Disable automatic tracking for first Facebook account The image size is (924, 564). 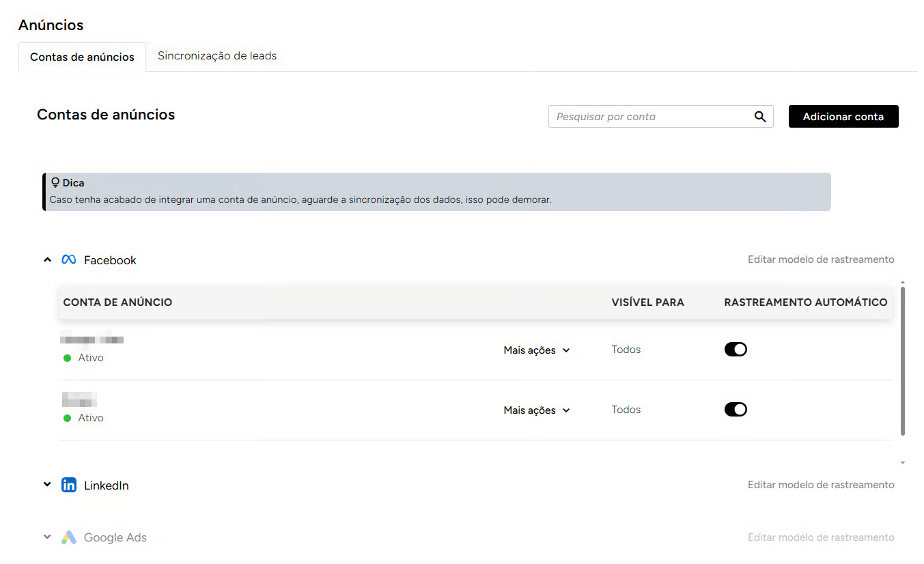(x=736, y=350)
